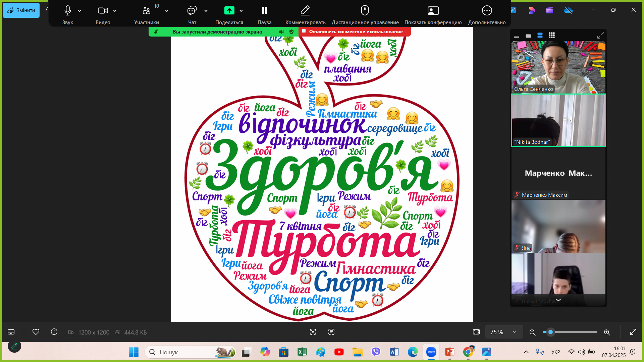Open the Zoom Чат panel
644x362 pixels.
(x=192, y=14)
